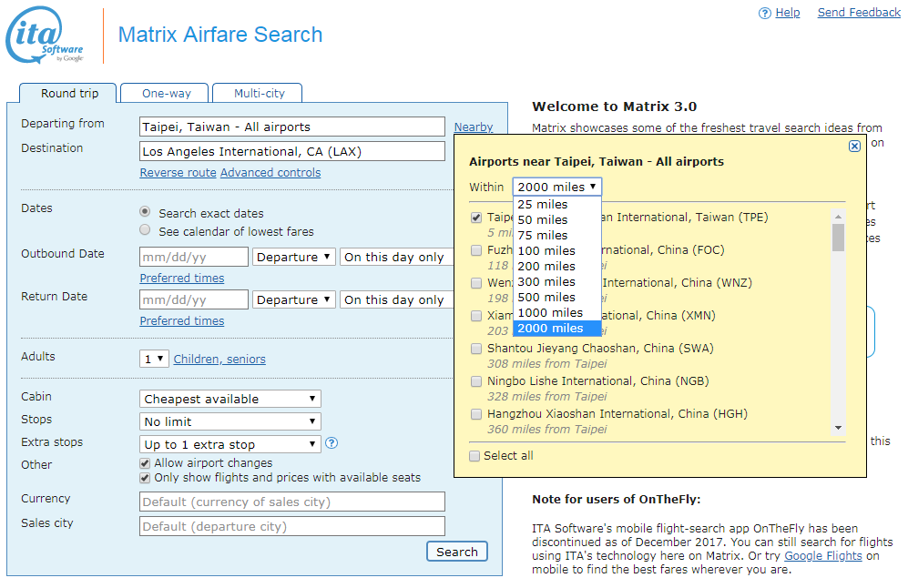Choose See calendar of lowest fares

click(x=145, y=229)
